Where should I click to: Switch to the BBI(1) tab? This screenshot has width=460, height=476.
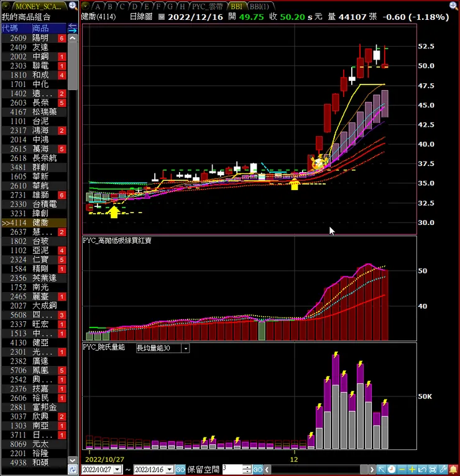(260, 6)
